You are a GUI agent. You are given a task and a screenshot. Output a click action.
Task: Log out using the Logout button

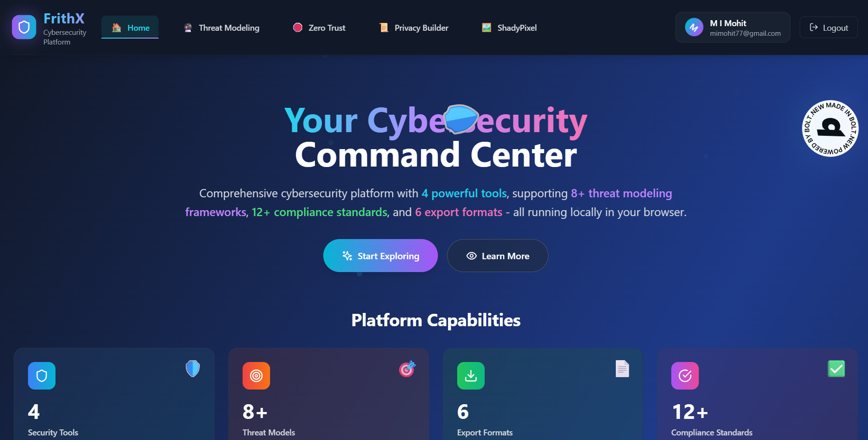click(829, 28)
